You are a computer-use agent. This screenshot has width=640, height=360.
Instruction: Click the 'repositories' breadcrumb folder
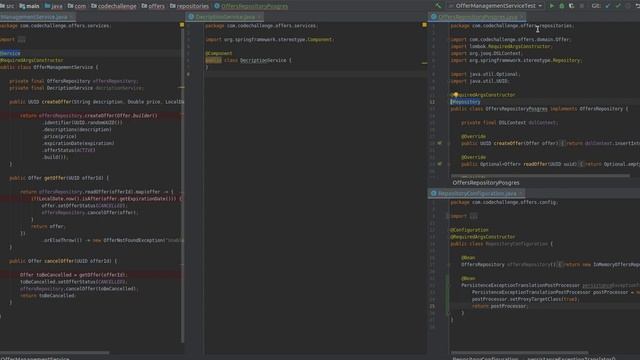(x=189, y=6)
